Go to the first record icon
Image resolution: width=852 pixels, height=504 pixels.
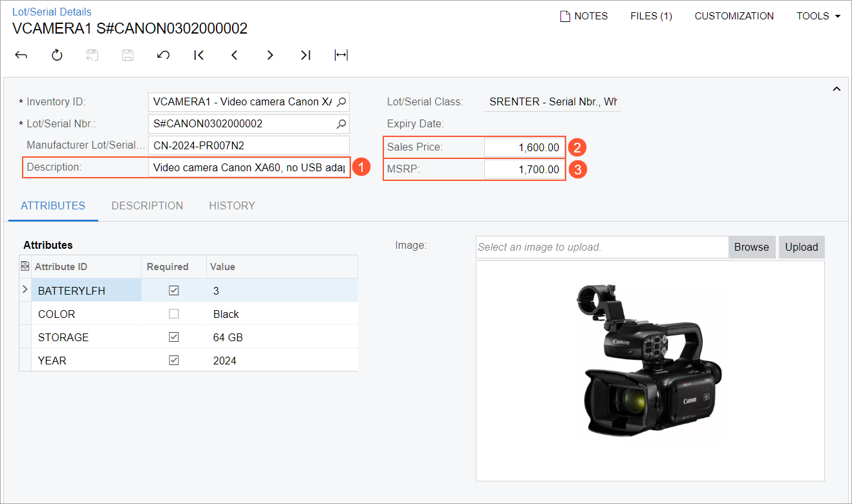click(199, 56)
